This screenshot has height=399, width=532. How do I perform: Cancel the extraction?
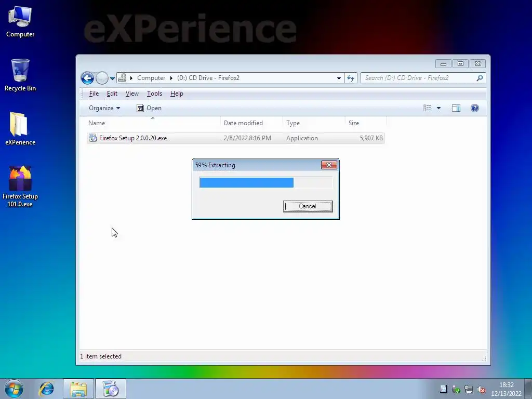pyautogui.click(x=308, y=206)
